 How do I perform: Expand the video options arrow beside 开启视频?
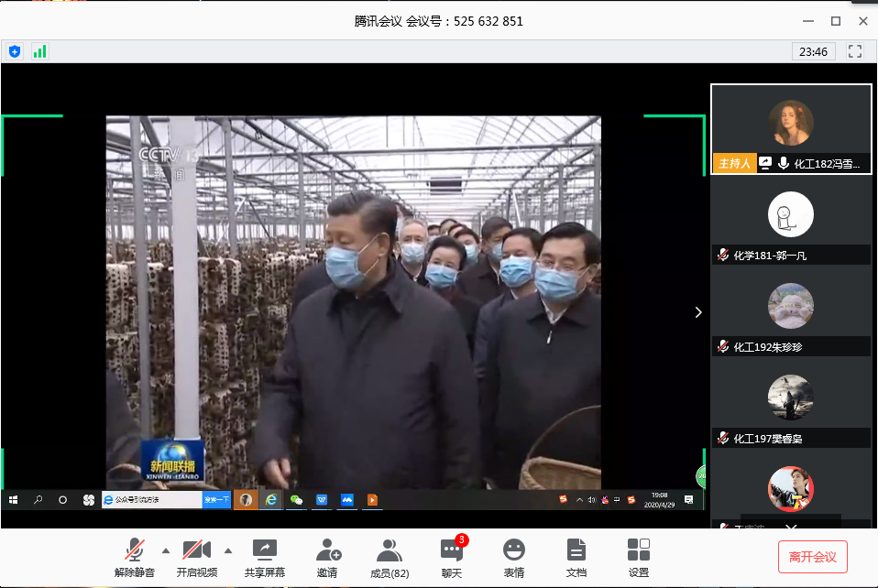click(x=228, y=551)
